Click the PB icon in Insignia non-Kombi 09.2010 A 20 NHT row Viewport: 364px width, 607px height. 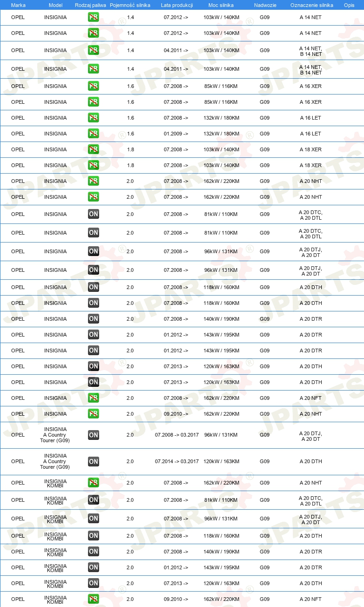click(94, 414)
